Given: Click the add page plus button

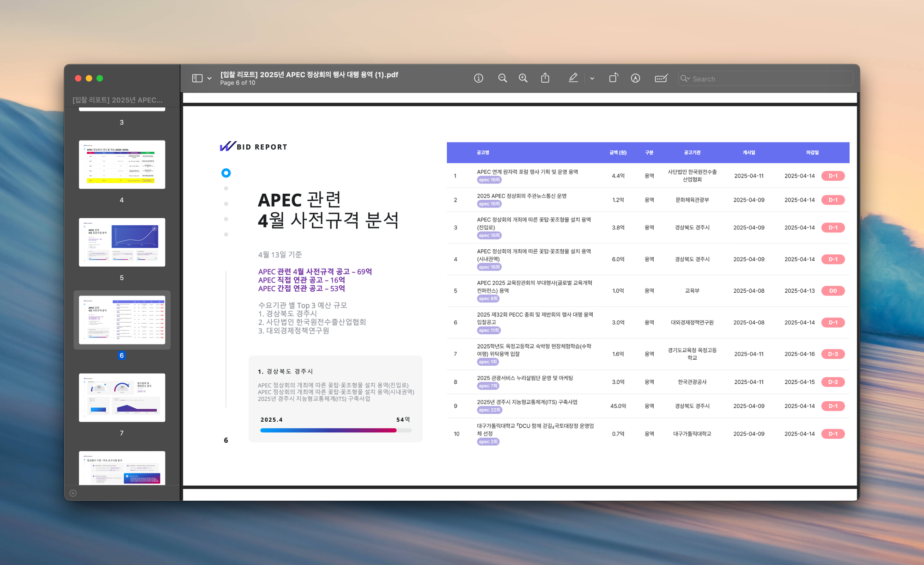Looking at the screenshot, I should point(73,493).
